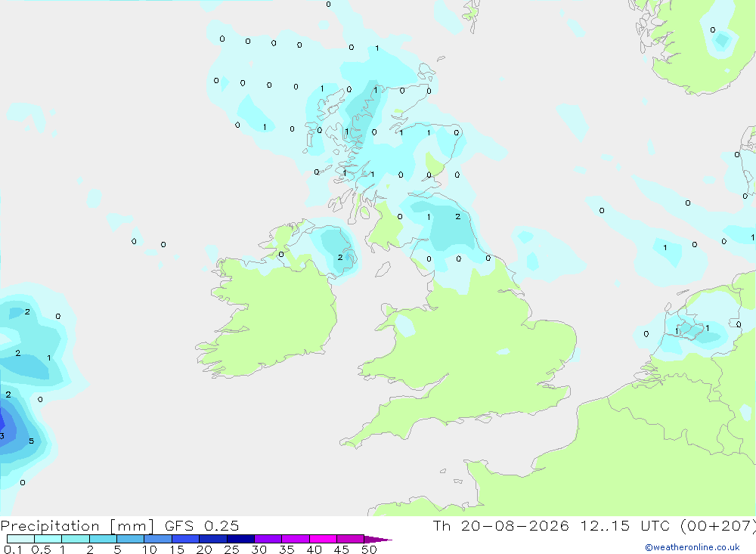Pick the 1–2 mm legend color swatch
Image resolution: width=756 pixels, height=554 pixels.
[75, 539]
